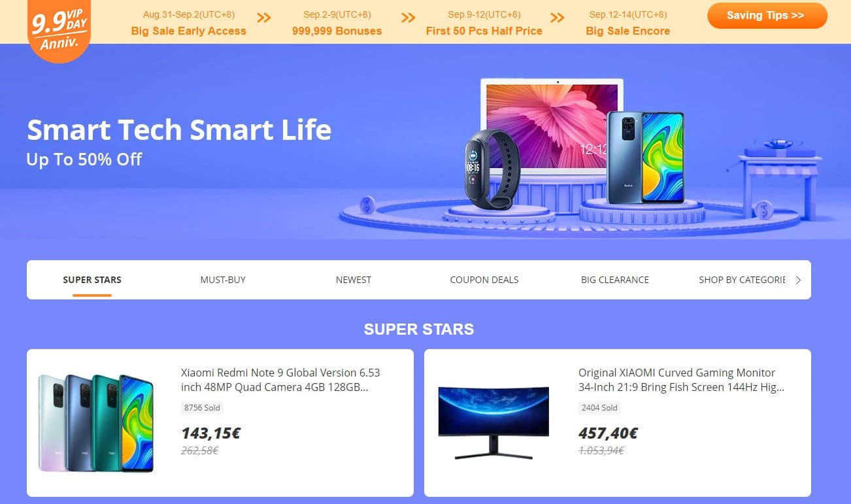The width and height of the screenshot is (851, 504).
Task: Click the Redmi Note 9 phones thumbnail
Action: pyautogui.click(x=95, y=423)
